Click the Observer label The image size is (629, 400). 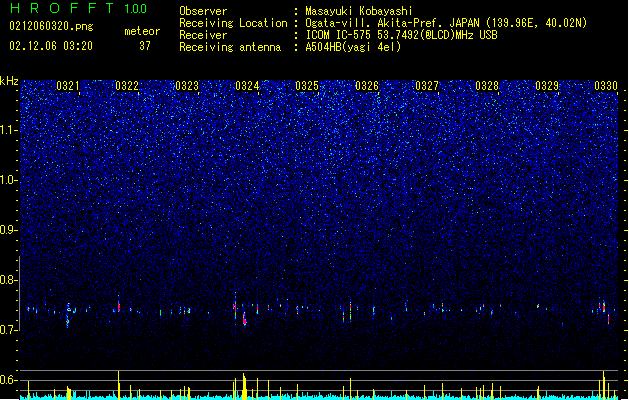[x=203, y=11]
